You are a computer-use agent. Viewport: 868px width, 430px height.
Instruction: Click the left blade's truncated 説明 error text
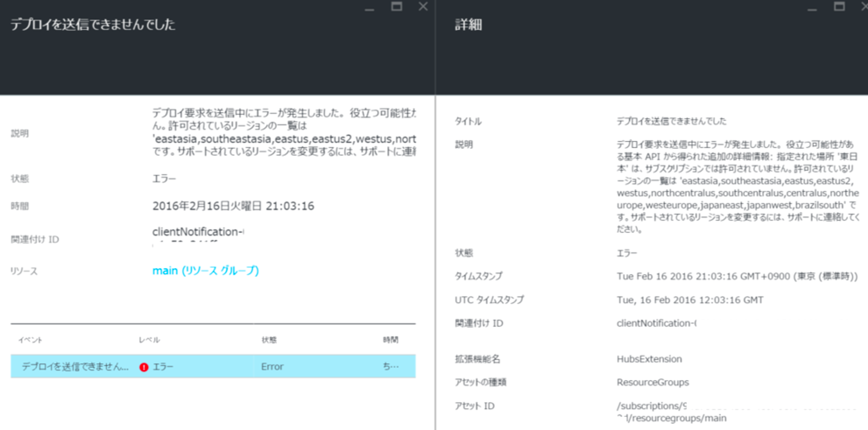click(x=283, y=132)
